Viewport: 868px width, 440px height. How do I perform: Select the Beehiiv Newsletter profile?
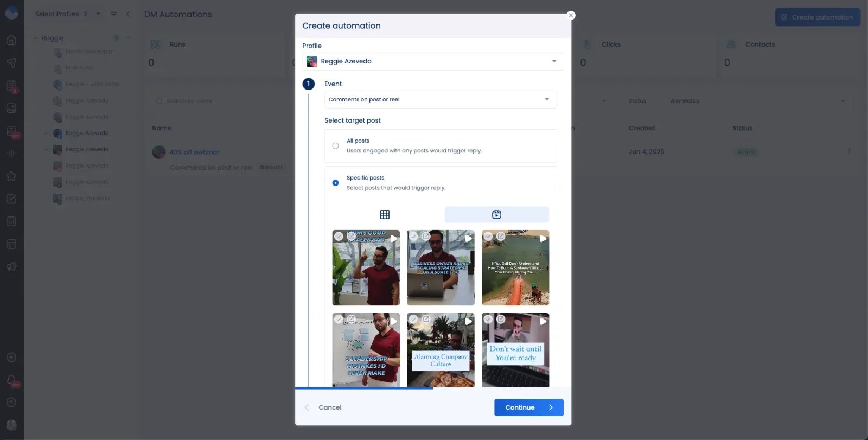pyautogui.click(x=89, y=52)
